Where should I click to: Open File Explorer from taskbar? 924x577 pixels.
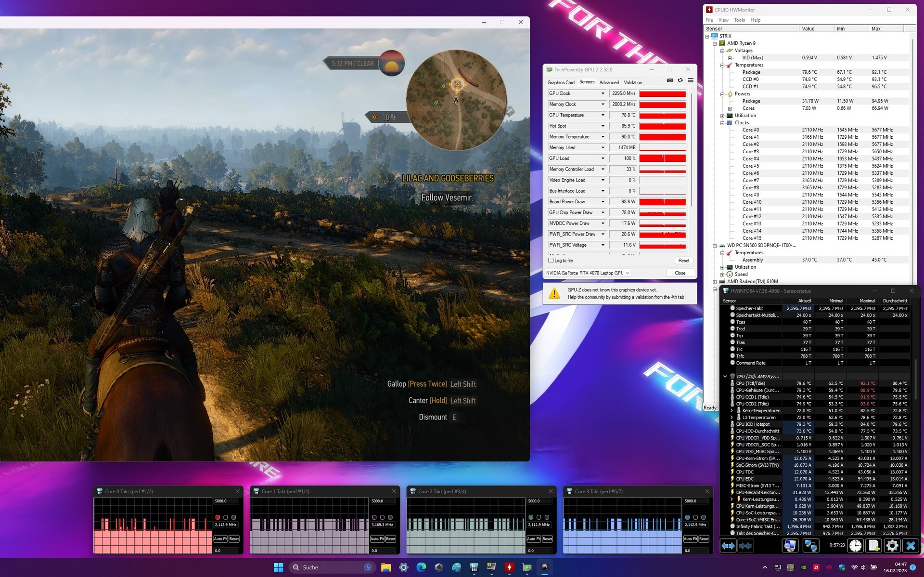pyautogui.click(x=386, y=567)
